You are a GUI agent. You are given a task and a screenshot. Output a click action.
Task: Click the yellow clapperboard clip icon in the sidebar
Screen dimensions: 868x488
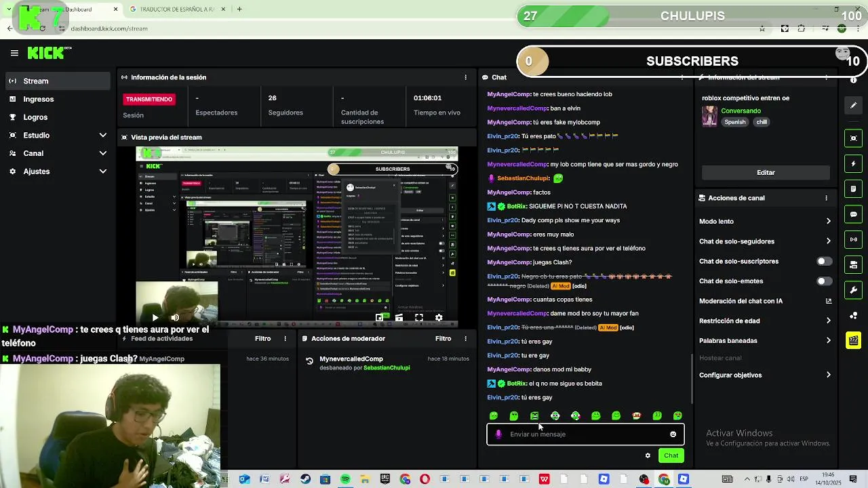[853, 340]
